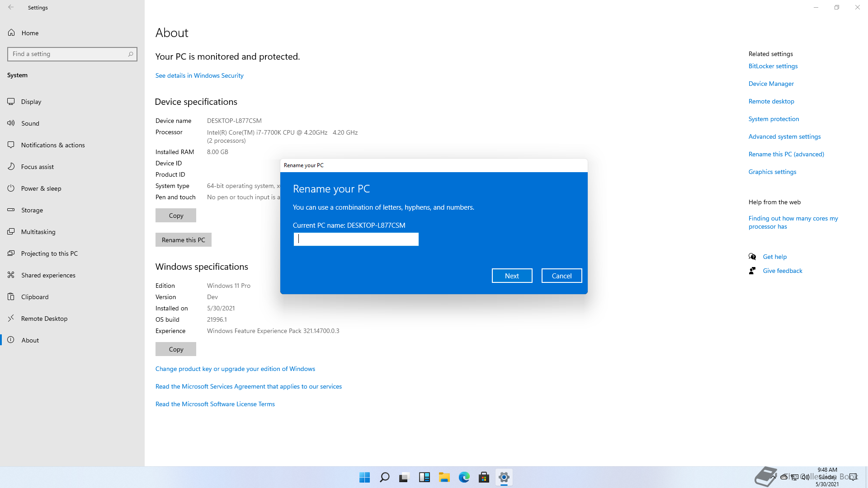Open the Start menu on the taskbar
The width and height of the screenshot is (868, 488).
pos(364,477)
